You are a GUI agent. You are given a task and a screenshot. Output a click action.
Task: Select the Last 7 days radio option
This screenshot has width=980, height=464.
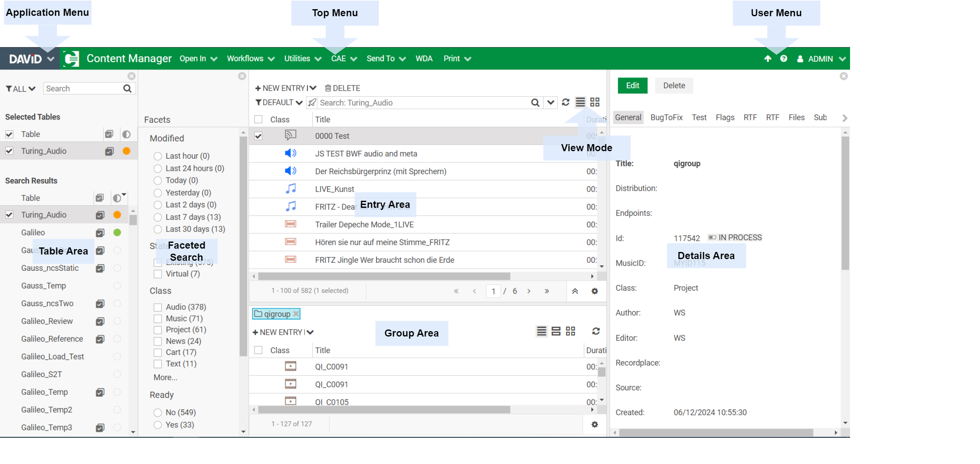click(157, 217)
